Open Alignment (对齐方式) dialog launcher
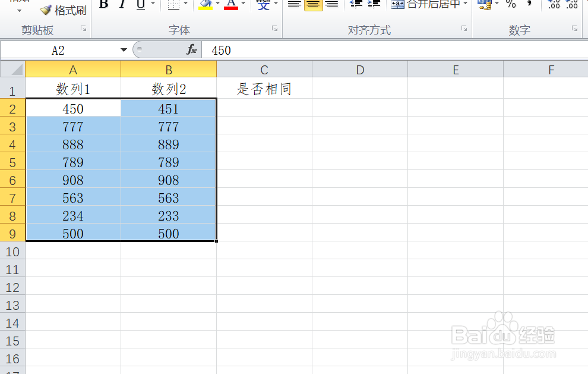 tap(464, 29)
